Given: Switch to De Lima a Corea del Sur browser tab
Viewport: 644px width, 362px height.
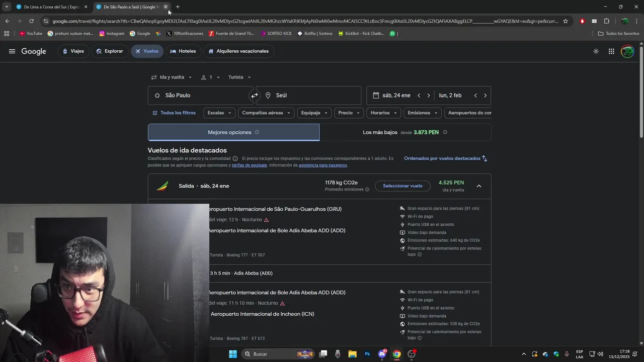Looking at the screenshot, I should click(52, 7).
